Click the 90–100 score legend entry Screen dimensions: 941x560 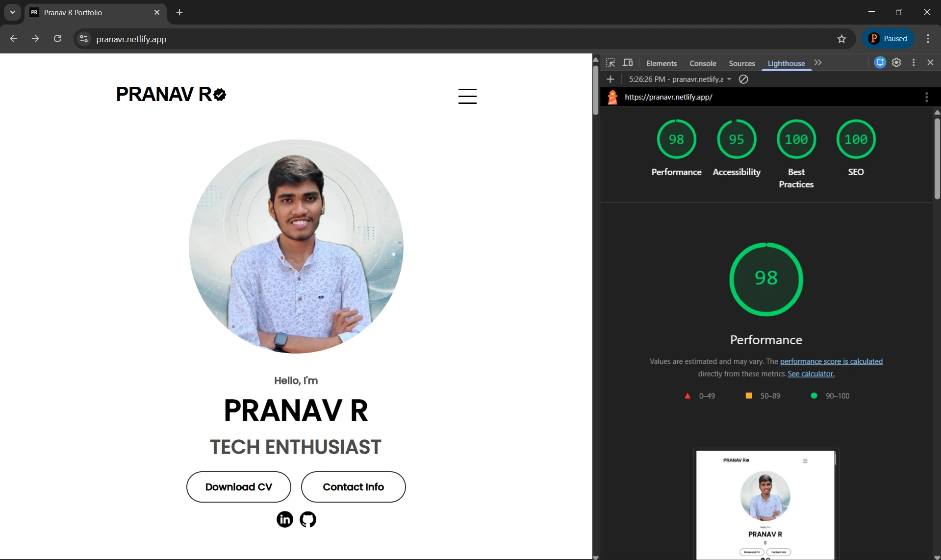tap(830, 396)
